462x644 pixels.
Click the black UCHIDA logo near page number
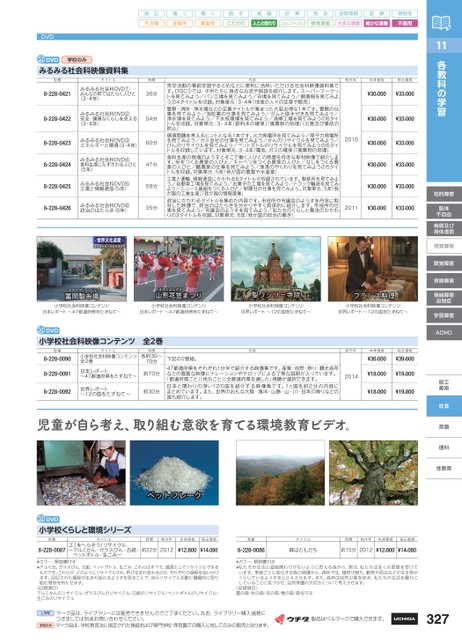coord(405,619)
